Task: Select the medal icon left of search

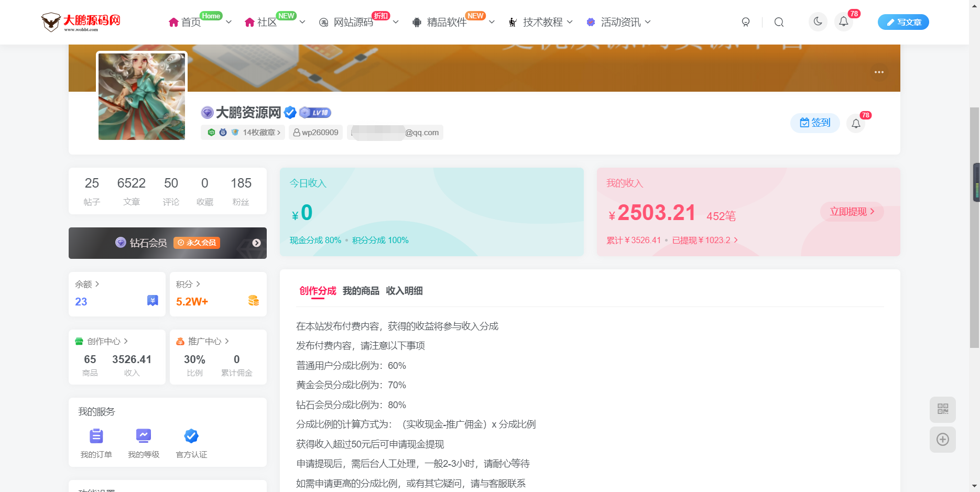Action: pyautogui.click(x=746, y=22)
